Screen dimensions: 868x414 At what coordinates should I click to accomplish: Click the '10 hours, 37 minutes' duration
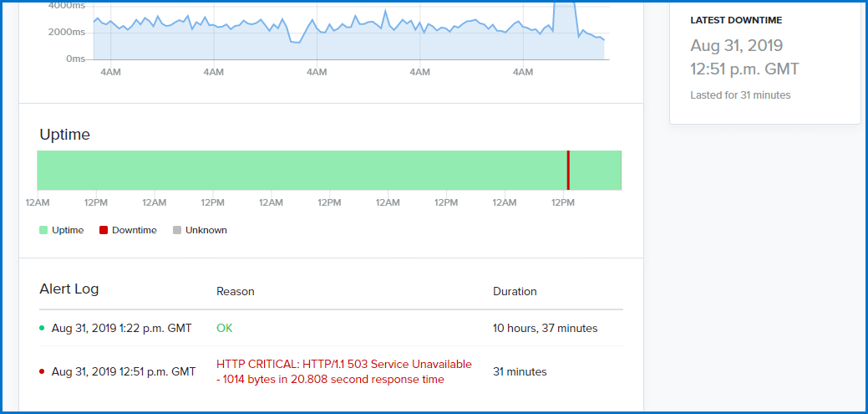click(x=546, y=328)
